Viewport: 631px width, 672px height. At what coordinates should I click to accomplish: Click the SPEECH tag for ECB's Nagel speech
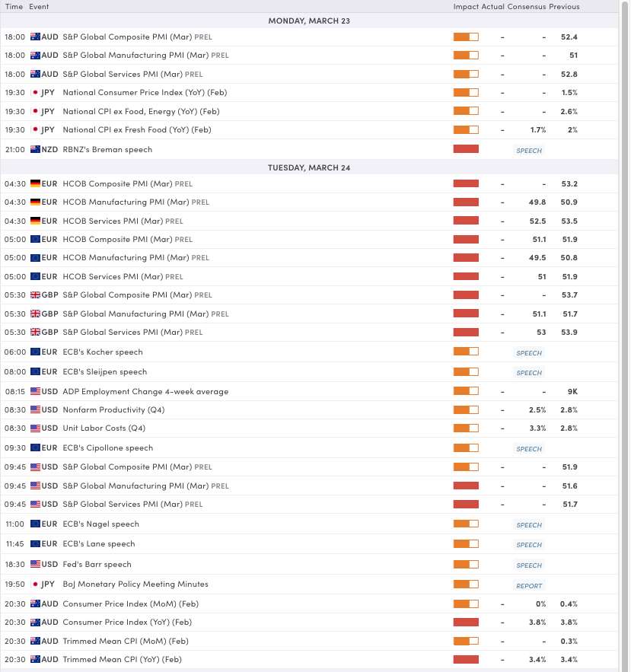[x=529, y=525]
